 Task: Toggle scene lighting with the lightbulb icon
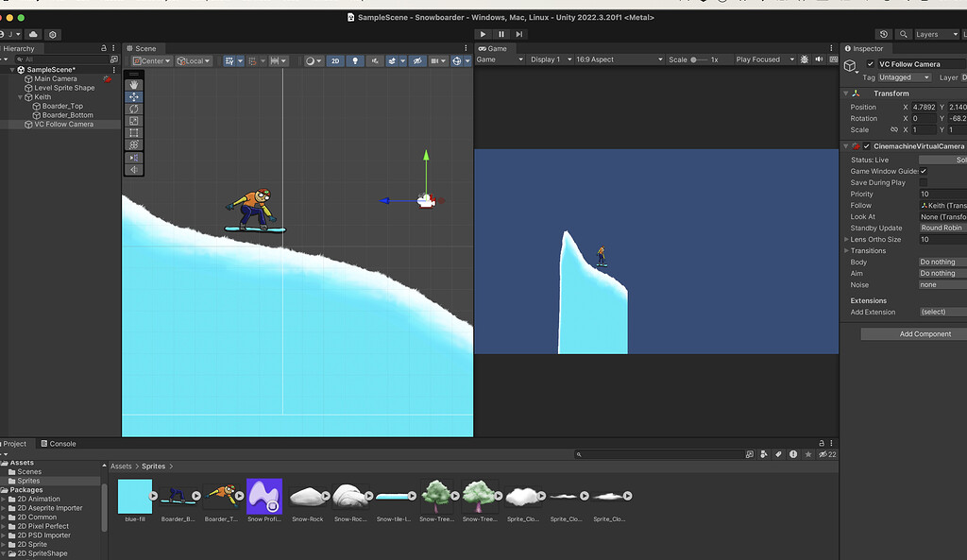pyautogui.click(x=355, y=60)
